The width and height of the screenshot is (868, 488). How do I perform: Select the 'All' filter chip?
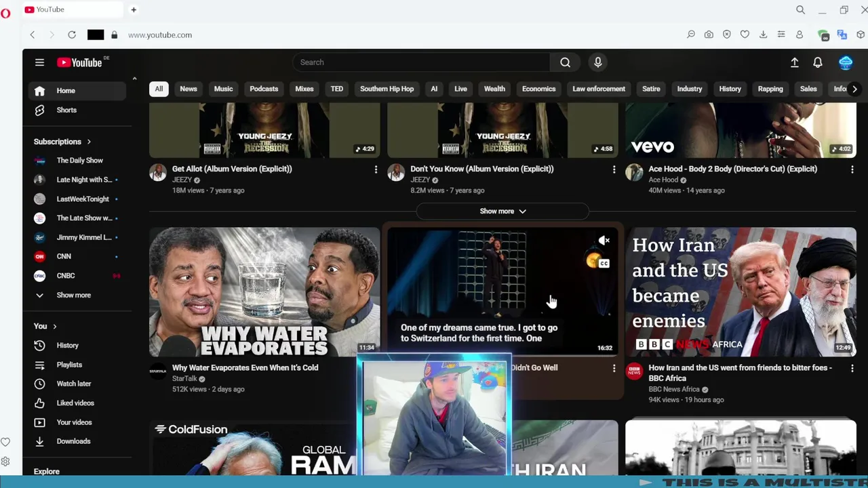[x=159, y=89]
